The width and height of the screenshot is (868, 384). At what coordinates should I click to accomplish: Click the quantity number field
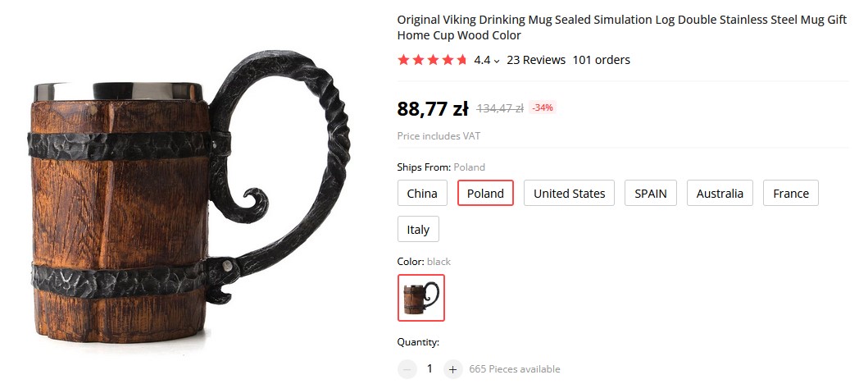429,369
